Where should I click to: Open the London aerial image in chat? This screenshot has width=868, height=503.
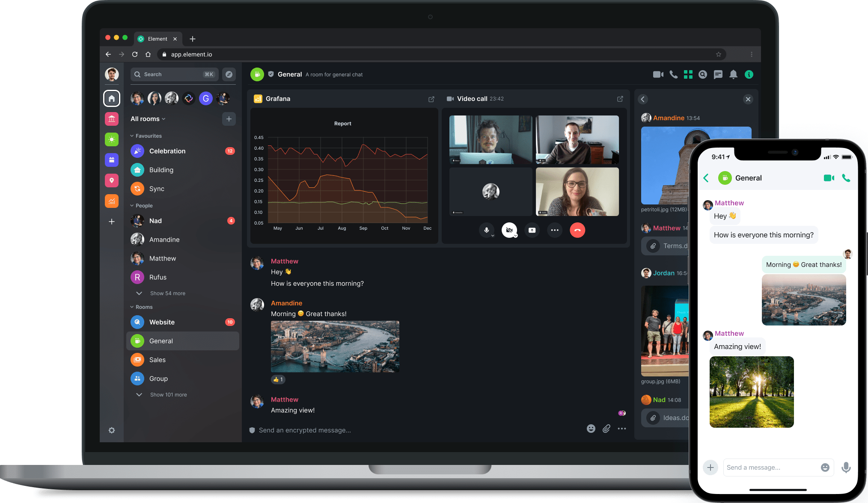tap(335, 346)
